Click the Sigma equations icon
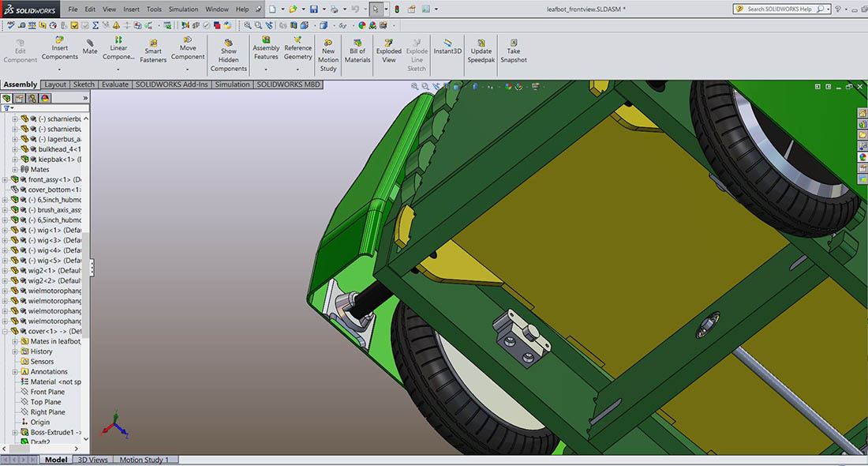This screenshot has width=868, height=466. point(95,25)
